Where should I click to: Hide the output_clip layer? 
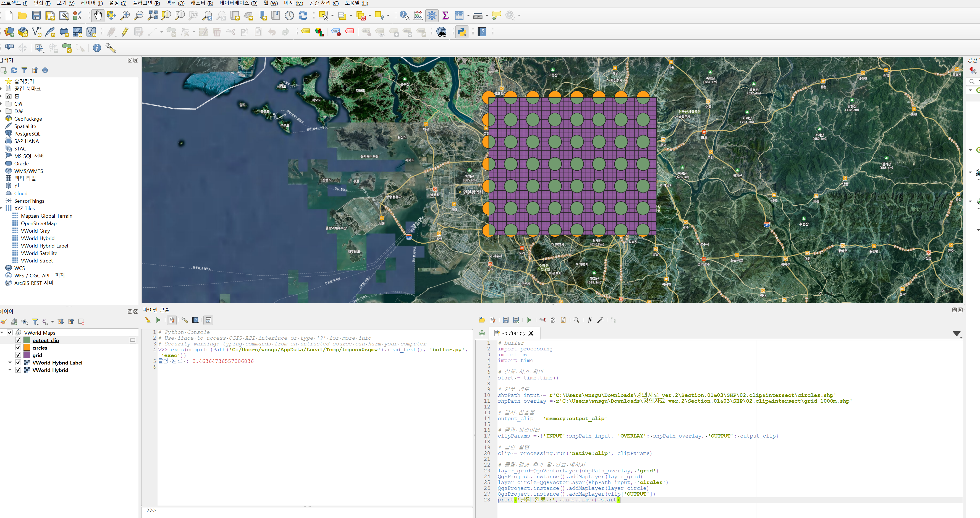[x=18, y=340]
